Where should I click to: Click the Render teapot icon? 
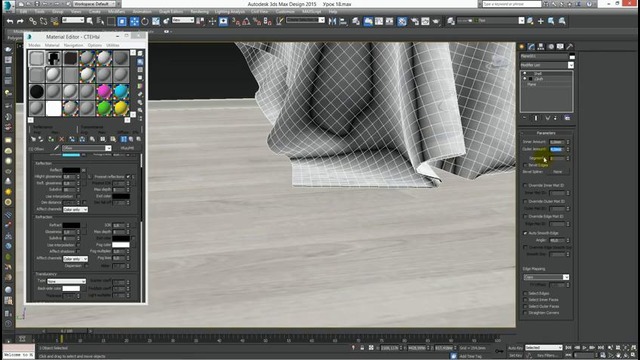coord(436,21)
